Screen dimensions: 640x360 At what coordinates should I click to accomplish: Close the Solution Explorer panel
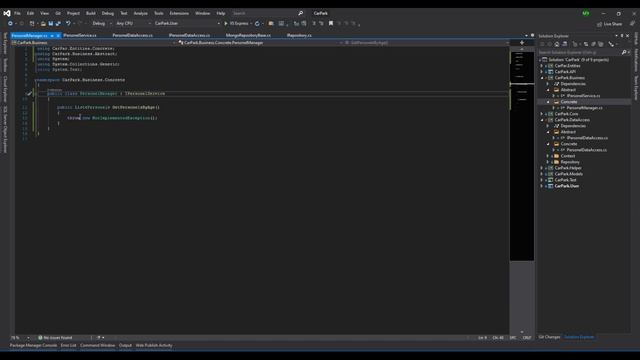[x=628, y=36]
